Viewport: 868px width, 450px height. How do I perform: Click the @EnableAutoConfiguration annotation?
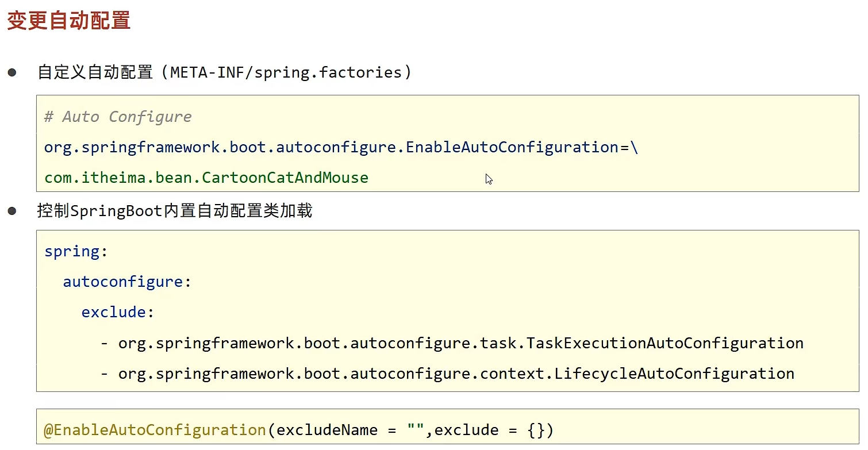155,430
